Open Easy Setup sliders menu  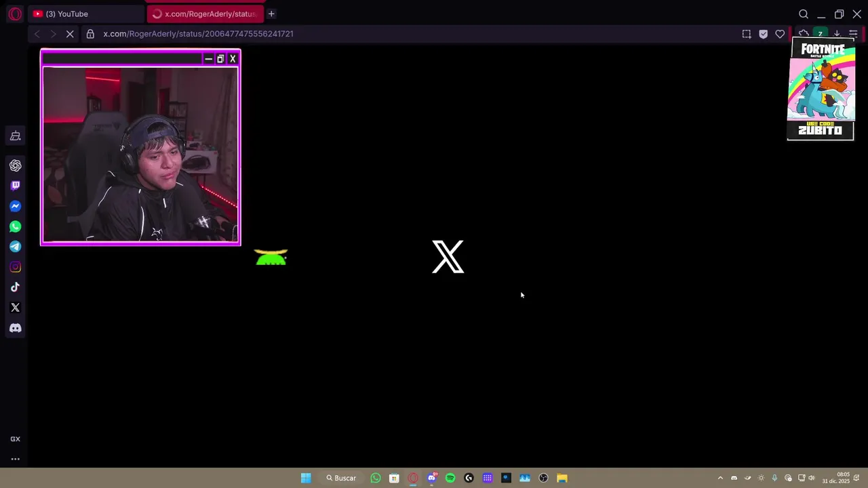click(x=853, y=33)
